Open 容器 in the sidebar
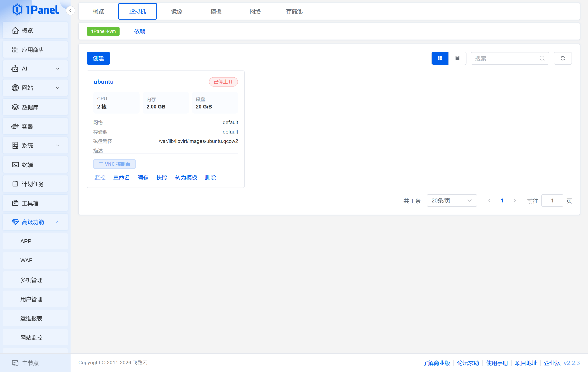588x372 pixels. (x=35, y=126)
